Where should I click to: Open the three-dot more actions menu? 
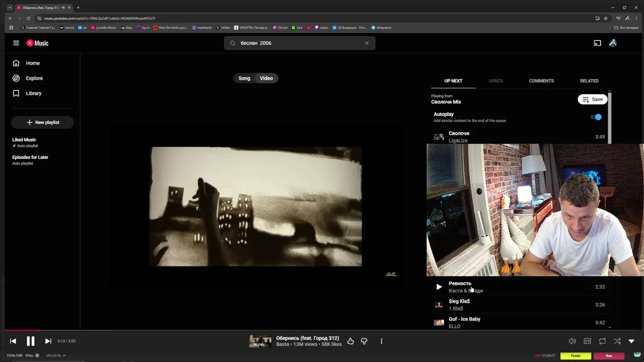[381, 341]
